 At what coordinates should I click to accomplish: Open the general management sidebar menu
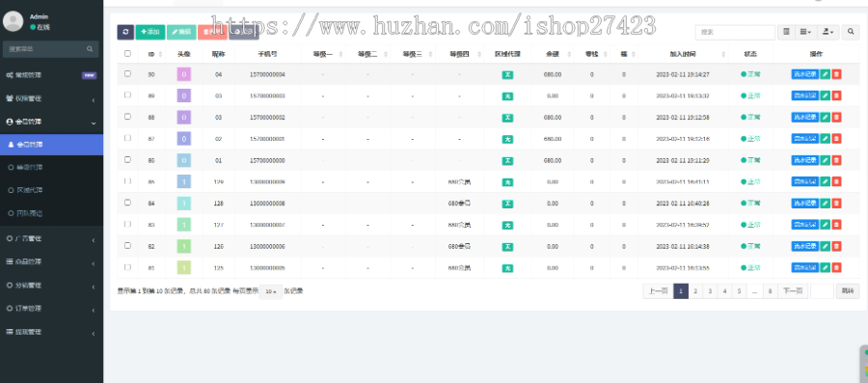(51, 74)
